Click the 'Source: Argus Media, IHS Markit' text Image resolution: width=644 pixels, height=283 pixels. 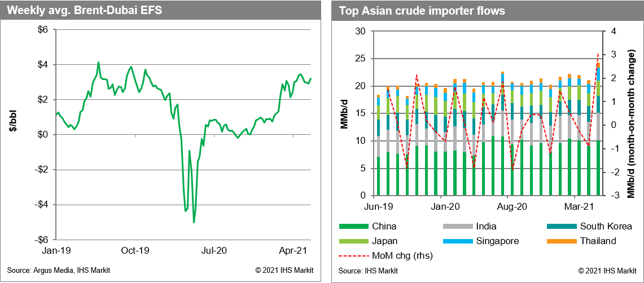[x=59, y=270]
